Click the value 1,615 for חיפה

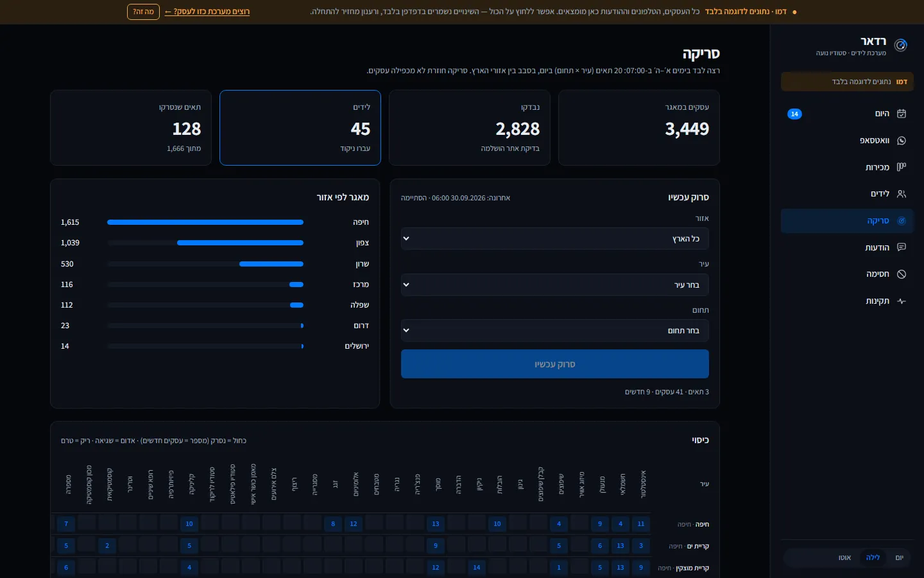pos(70,222)
